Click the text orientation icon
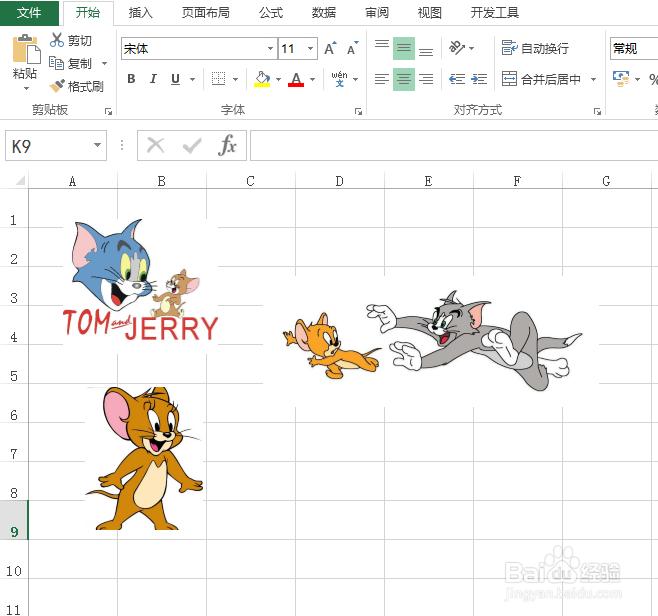Viewport: 658px width, 616px height. point(457,48)
